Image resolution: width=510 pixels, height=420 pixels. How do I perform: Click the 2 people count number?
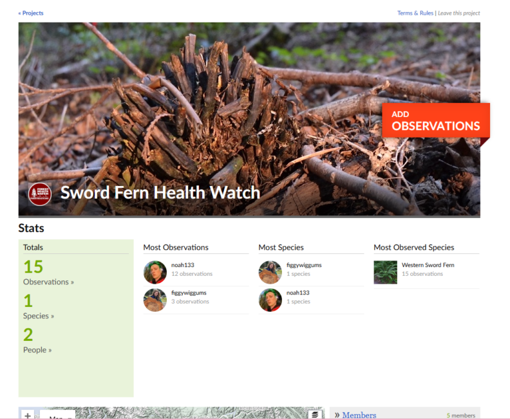(28, 335)
